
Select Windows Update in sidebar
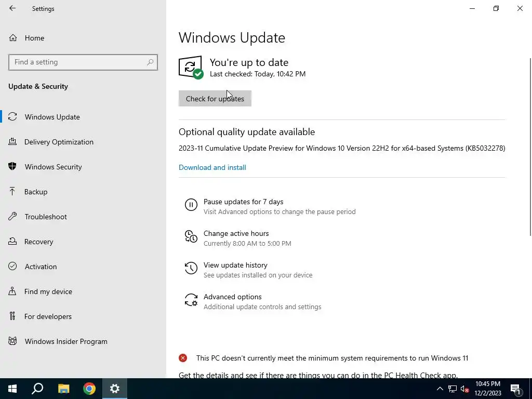point(52,117)
